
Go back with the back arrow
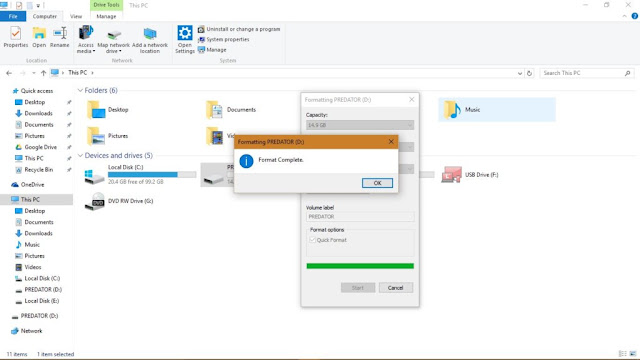pyautogui.click(x=9, y=73)
